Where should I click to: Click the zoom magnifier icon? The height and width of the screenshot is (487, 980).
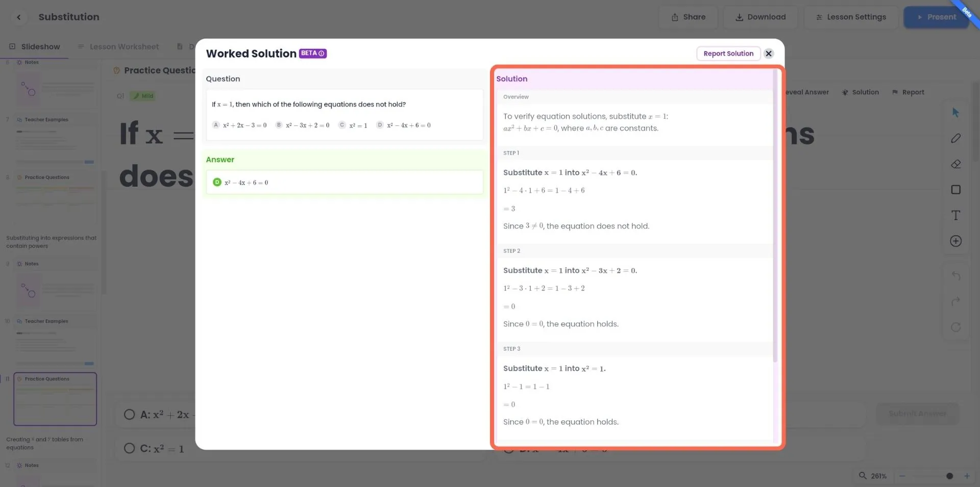point(863,475)
